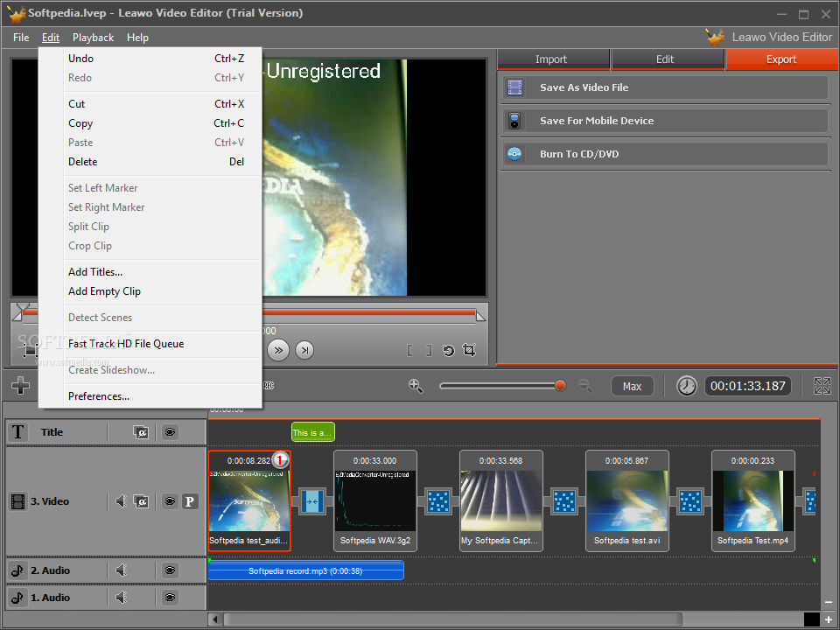Open the Help menu
840x630 pixels.
click(x=137, y=38)
